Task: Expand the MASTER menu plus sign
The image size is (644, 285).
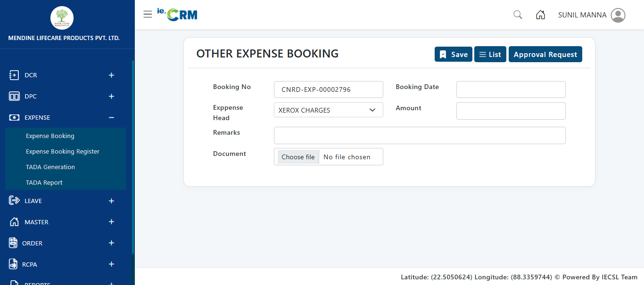Action: [x=111, y=222]
